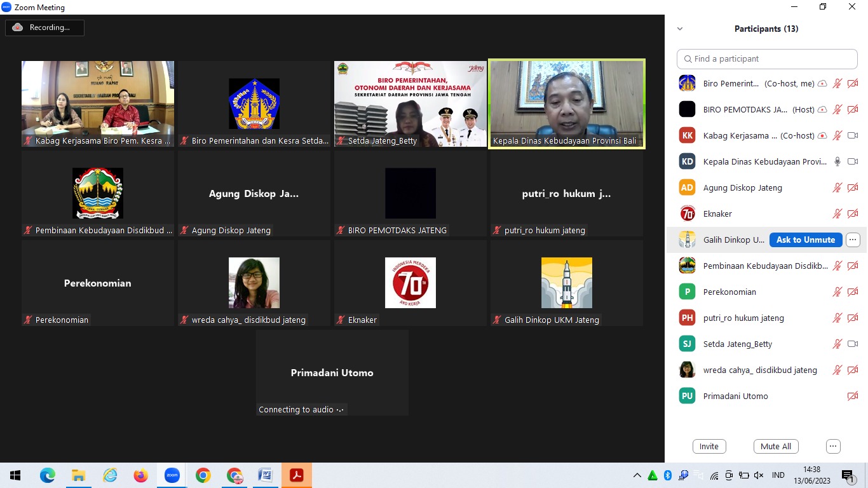Open more options ellipsis beside Mute All
The width and height of the screenshot is (868, 488).
pos(833,446)
